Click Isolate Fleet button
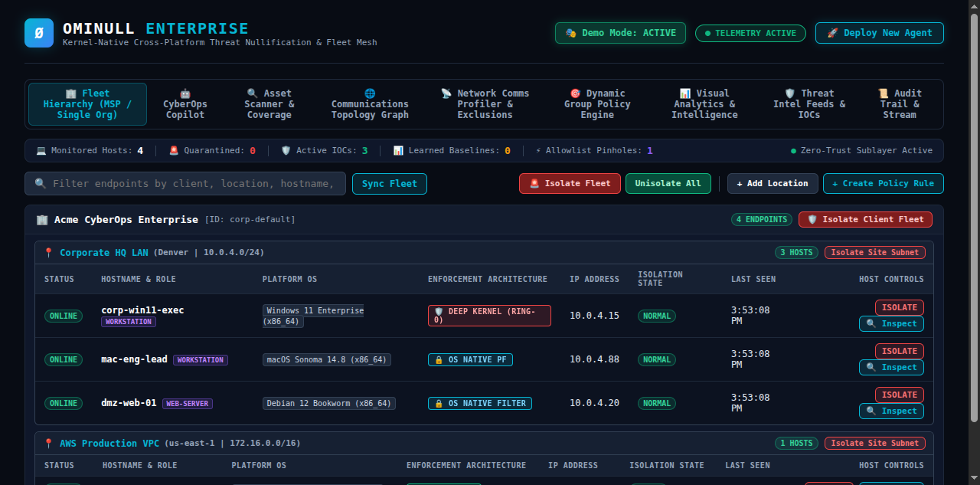980x485 pixels. [570, 184]
